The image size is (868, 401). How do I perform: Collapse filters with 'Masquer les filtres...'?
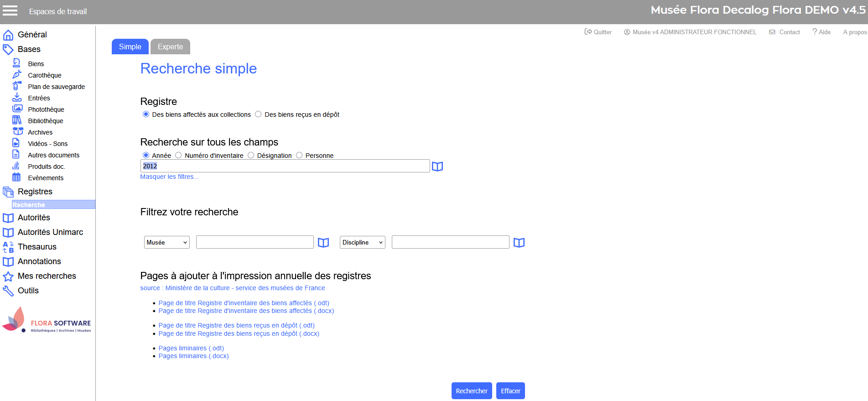169,177
